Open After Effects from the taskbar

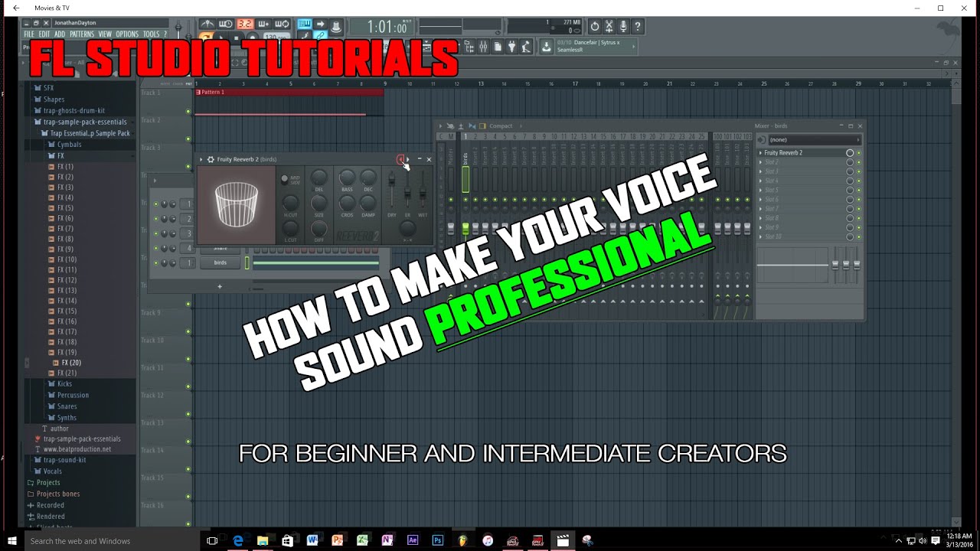pyautogui.click(x=413, y=540)
